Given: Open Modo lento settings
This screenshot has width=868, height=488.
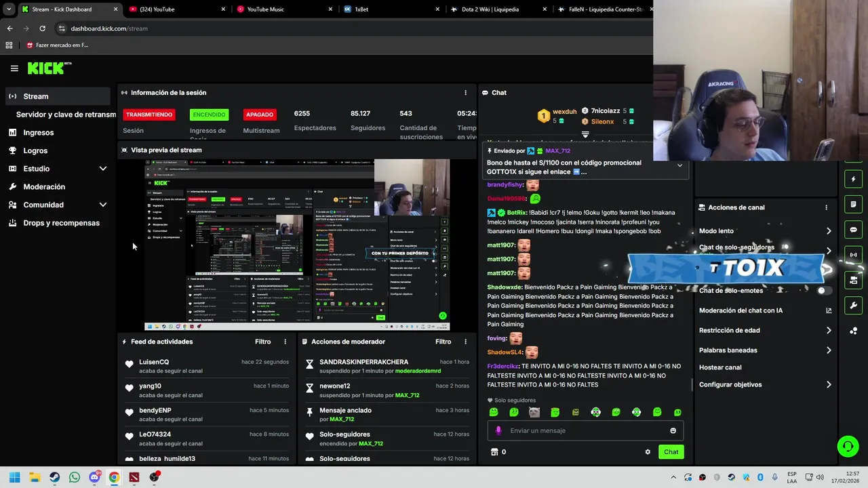Looking at the screenshot, I should click(765, 231).
